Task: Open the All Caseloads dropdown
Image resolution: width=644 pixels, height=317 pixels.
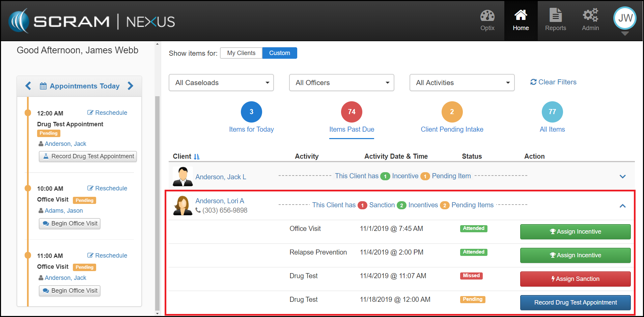Action: coord(221,83)
